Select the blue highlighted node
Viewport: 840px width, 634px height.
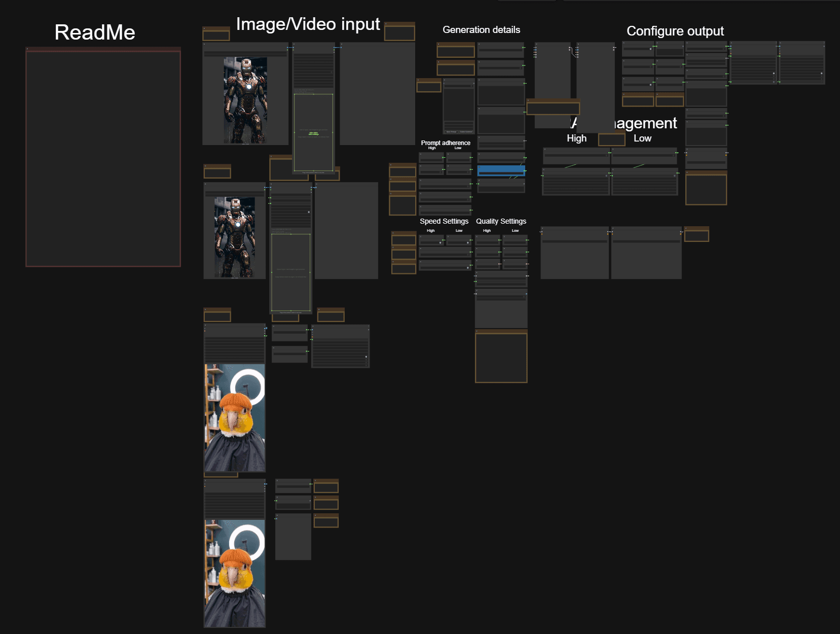point(501,170)
